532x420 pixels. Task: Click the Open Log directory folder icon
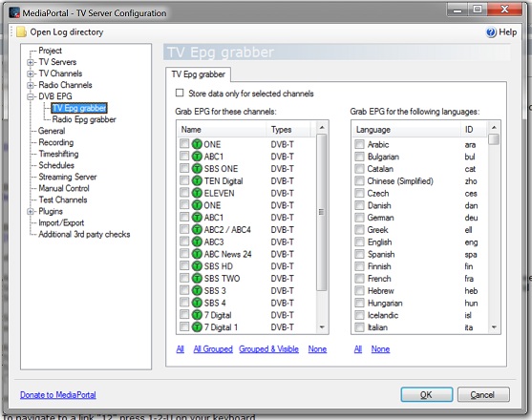point(22,32)
